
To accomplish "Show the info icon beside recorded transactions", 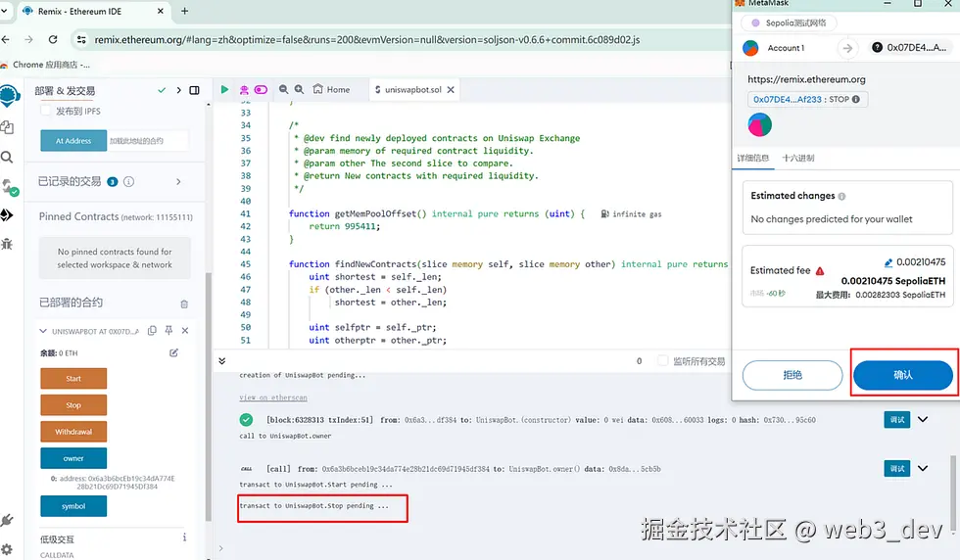I will tap(128, 182).
